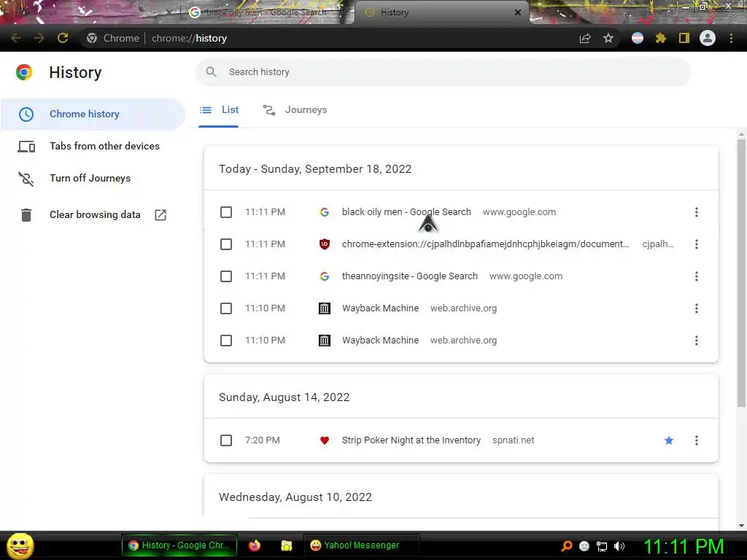Viewport: 747px width, 560px height.
Task: Click the search tray icon in the taskbar
Action: [x=567, y=545]
